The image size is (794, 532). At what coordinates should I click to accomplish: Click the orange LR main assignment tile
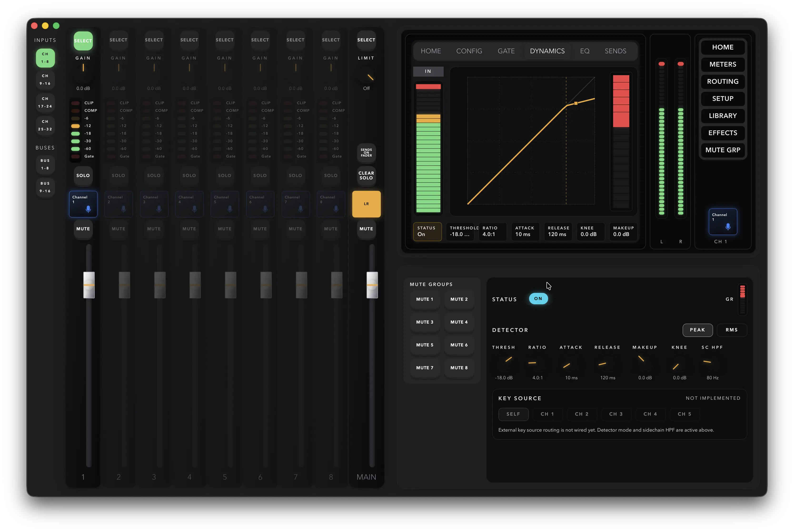pos(366,204)
